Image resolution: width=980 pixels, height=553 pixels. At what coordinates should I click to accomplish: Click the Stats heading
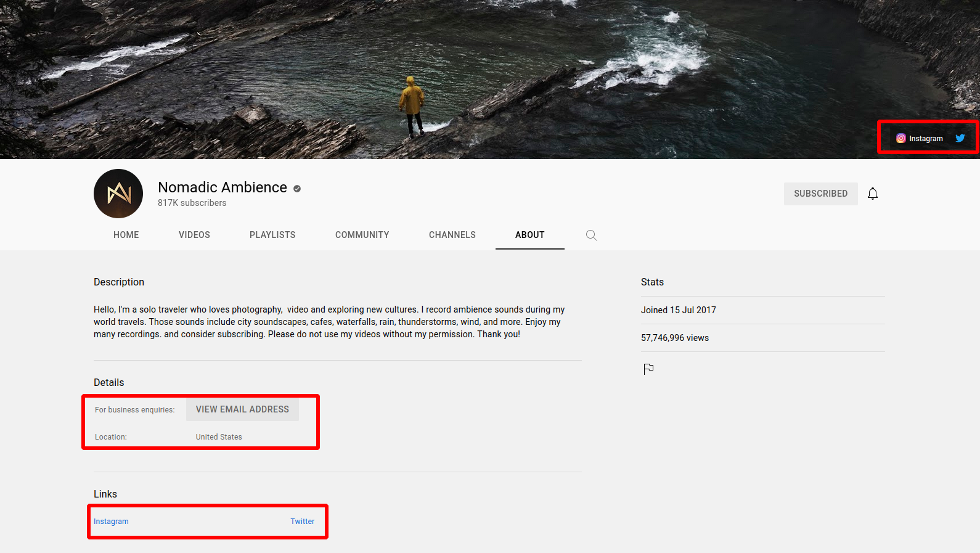[652, 282]
